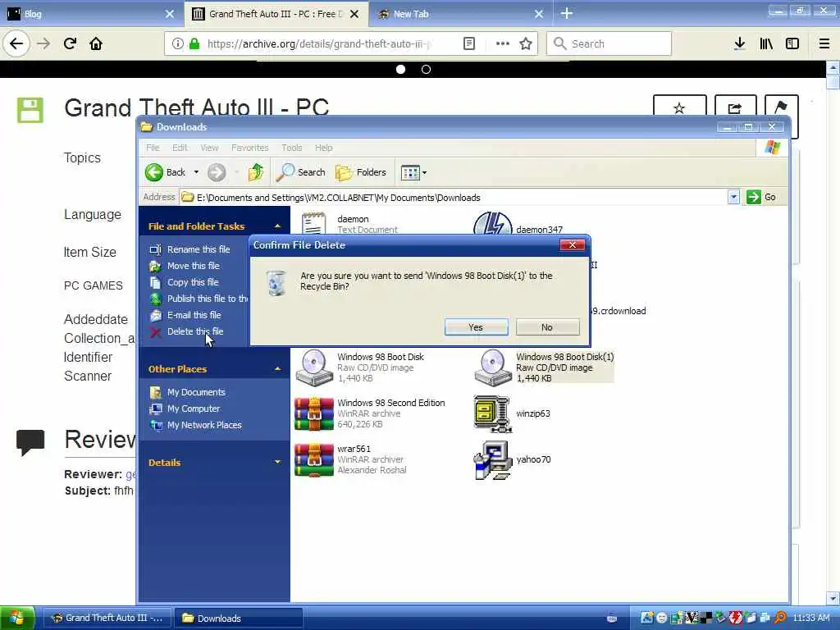Expand the explorer address bar dropdown
Image resolution: width=840 pixels, height=630 pixels.
click(x=733, y=197)
